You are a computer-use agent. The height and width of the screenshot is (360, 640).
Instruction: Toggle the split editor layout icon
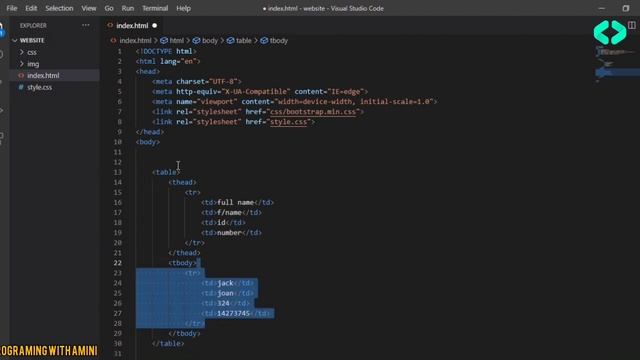(632, 25)
